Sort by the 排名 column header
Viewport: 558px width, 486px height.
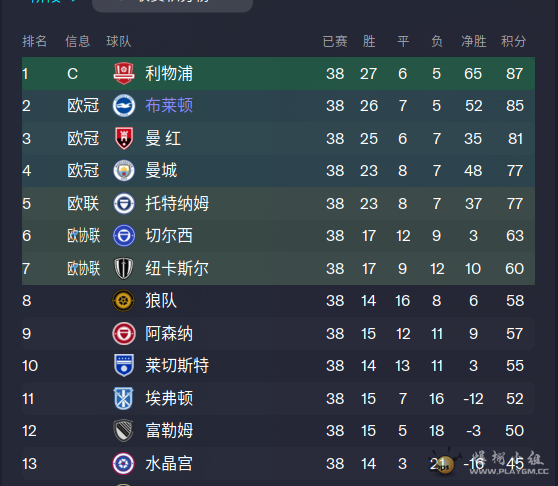click(35, 41)
